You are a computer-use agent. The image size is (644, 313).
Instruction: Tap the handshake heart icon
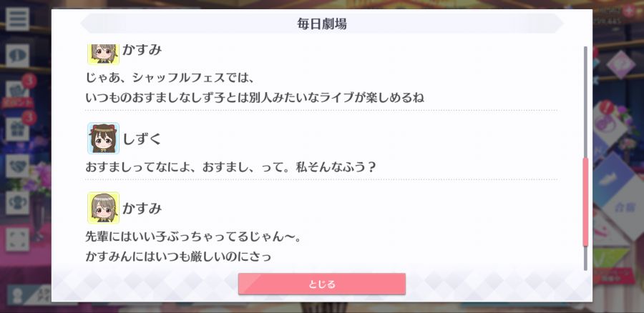[x=17, y=166]
